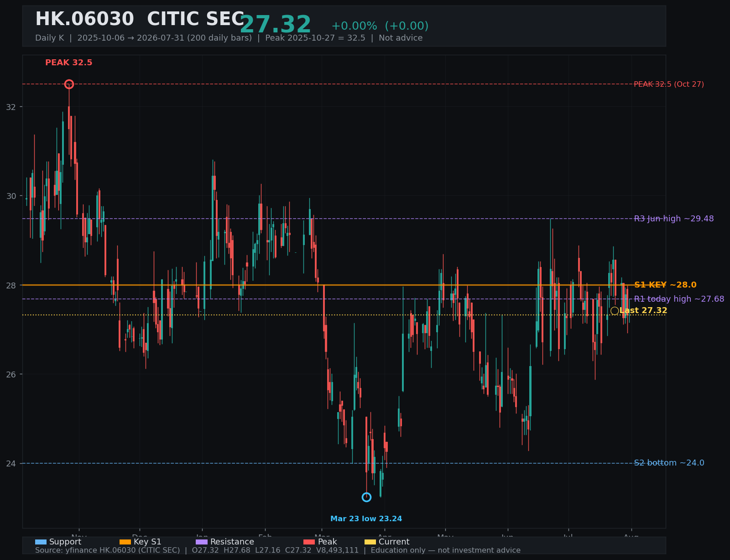Screen dimensions: 730x560
Task: Click the 'Daily K' date range subtitle
Action: (229, 38)
